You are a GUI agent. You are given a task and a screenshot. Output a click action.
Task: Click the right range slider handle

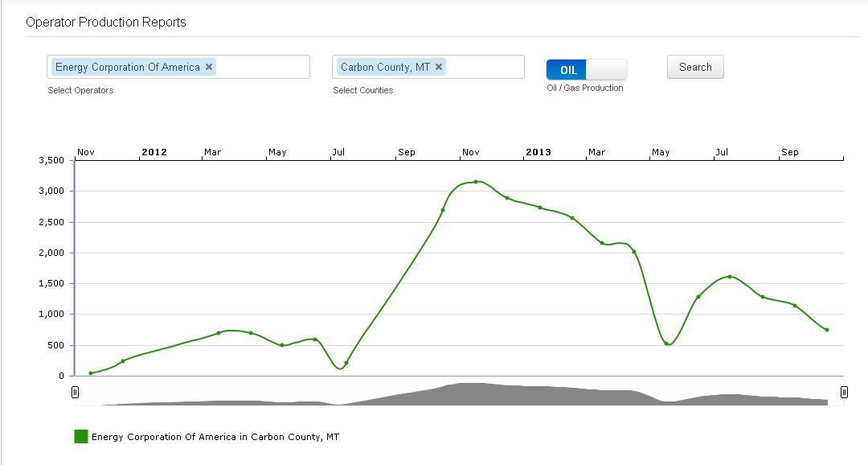[x=844, y=393]
